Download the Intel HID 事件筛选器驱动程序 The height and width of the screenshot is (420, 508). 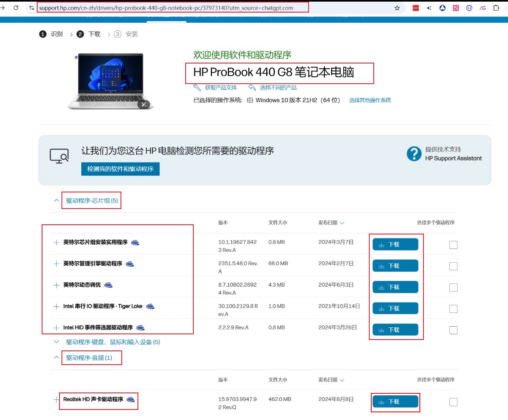pos(395,330)
